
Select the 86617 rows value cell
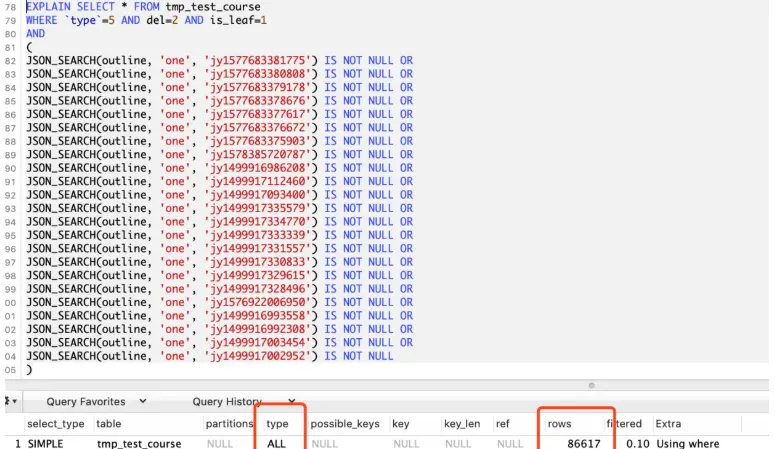point(584,444)
